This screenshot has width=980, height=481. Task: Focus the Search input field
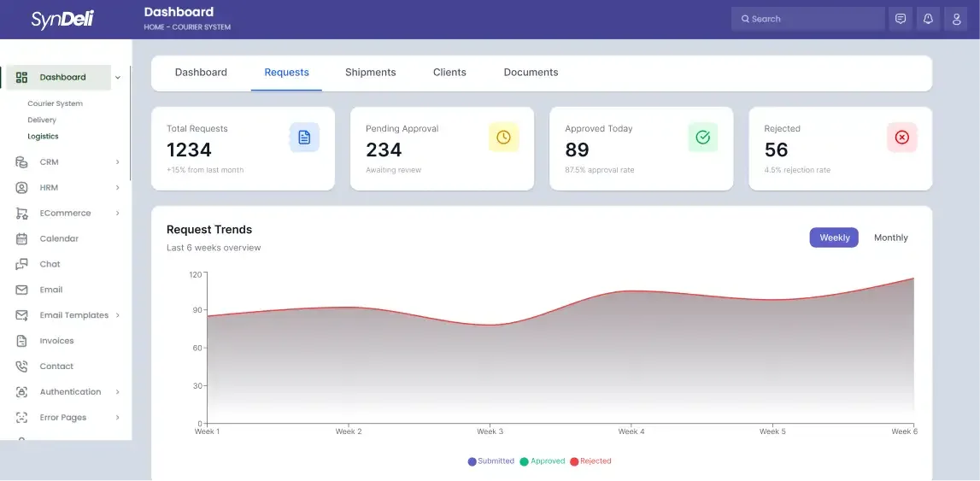tap(808, 19)
